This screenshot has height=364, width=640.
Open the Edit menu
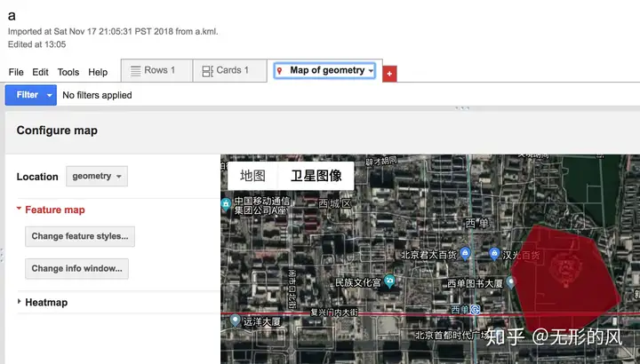40,72
